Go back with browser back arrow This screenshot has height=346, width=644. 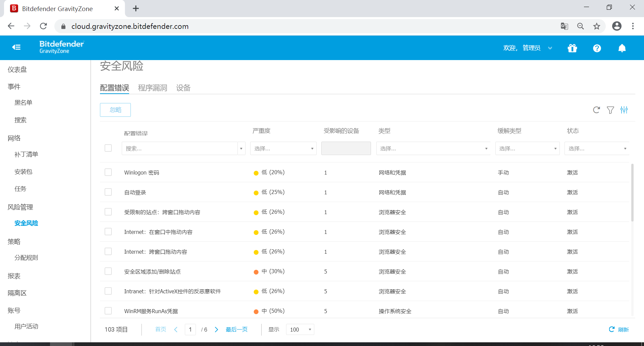[x=11, y=26]
